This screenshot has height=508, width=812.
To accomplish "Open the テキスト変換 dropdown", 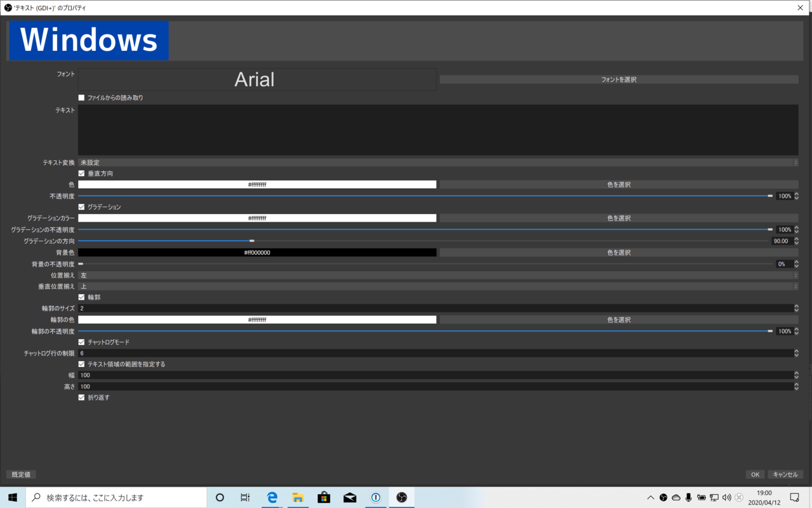I will (438, 163).
